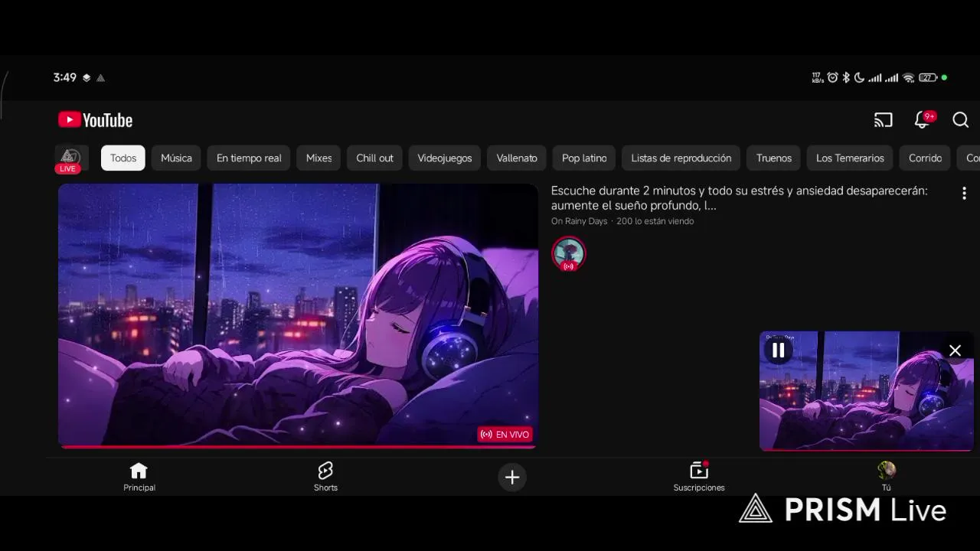Open the Shorts tab

coord(325,477)
